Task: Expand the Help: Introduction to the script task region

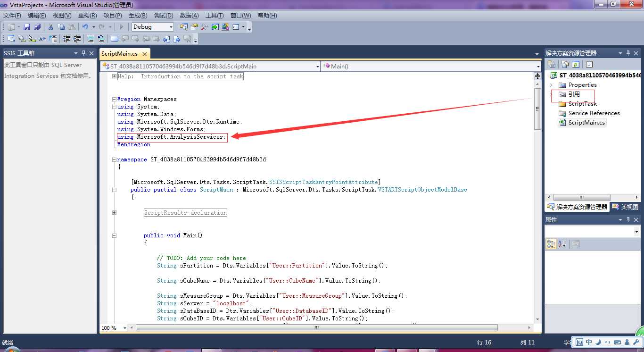Action: [x=114, y=76]
